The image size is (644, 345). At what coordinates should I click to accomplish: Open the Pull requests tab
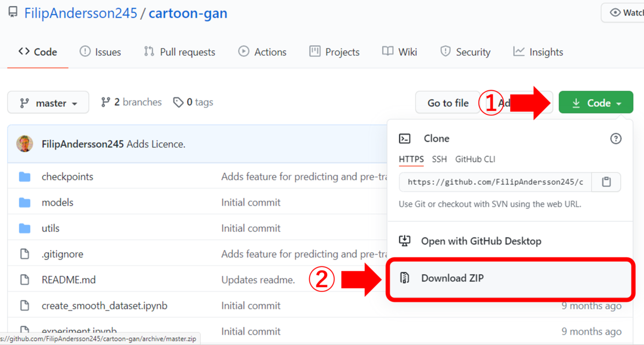179,52
